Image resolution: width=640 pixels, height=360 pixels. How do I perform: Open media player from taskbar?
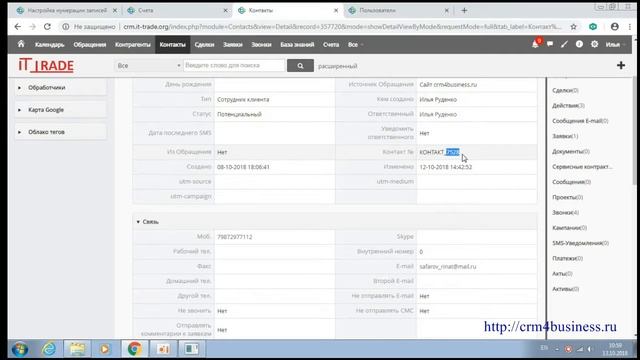[x=104, y=349]
